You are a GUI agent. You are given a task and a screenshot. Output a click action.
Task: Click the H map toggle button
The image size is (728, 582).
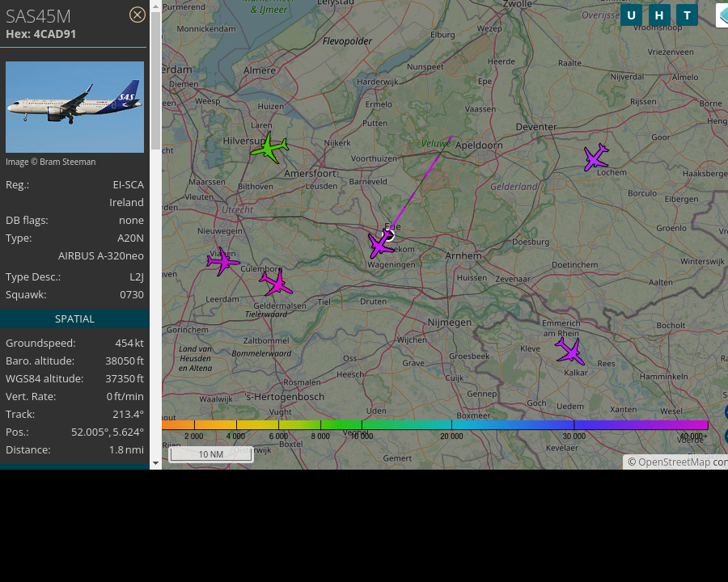click(x=658, y=15)
